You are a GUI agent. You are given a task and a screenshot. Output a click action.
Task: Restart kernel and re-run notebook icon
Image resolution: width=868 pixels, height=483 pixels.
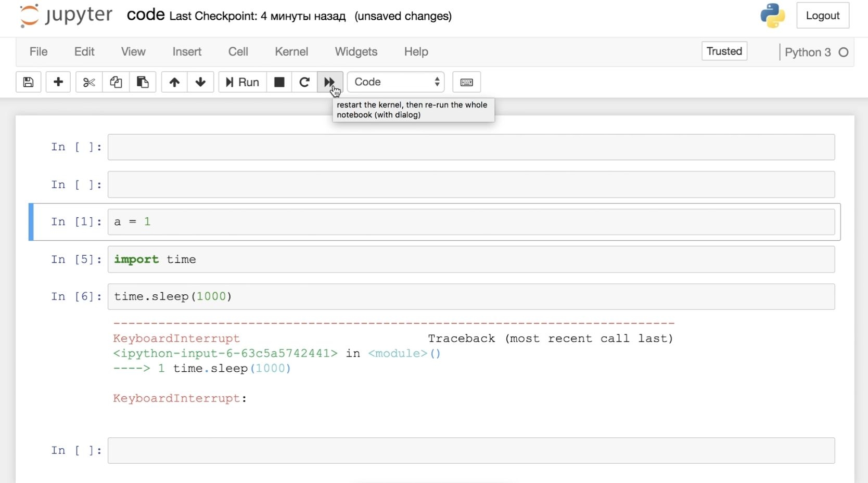330,82
